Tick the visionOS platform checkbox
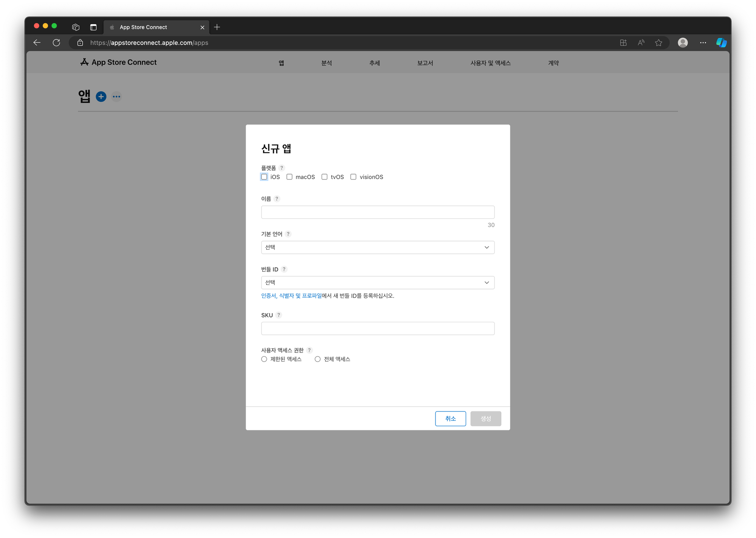Viewport: 756px width, 538px height. pos(353,177)
